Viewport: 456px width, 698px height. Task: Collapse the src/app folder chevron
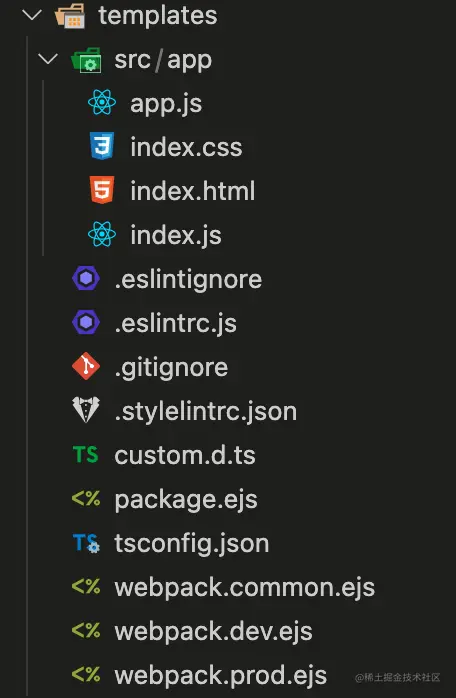tap(48, 59)
